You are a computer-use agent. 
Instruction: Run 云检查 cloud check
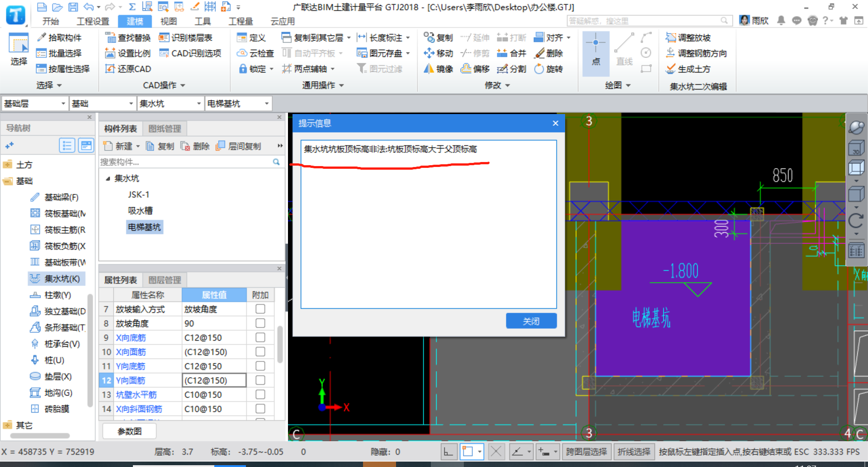click(x=255, y=53)
